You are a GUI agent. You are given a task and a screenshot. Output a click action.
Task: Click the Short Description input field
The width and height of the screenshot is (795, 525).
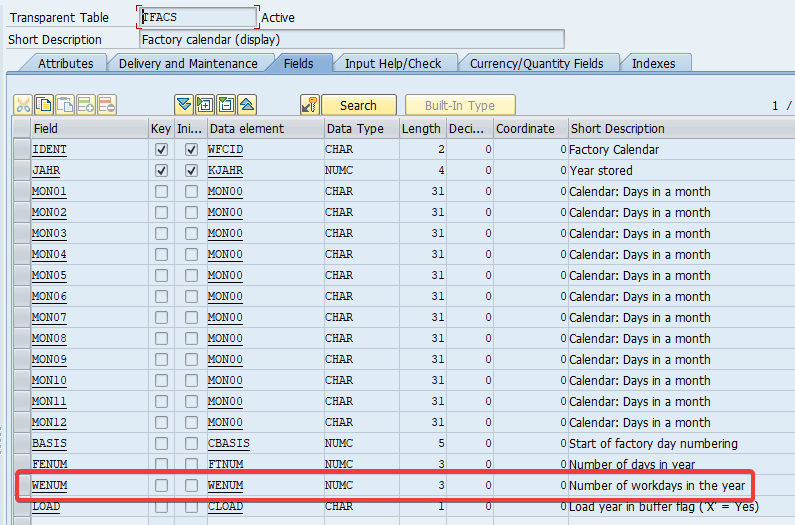tap(352, 39)
